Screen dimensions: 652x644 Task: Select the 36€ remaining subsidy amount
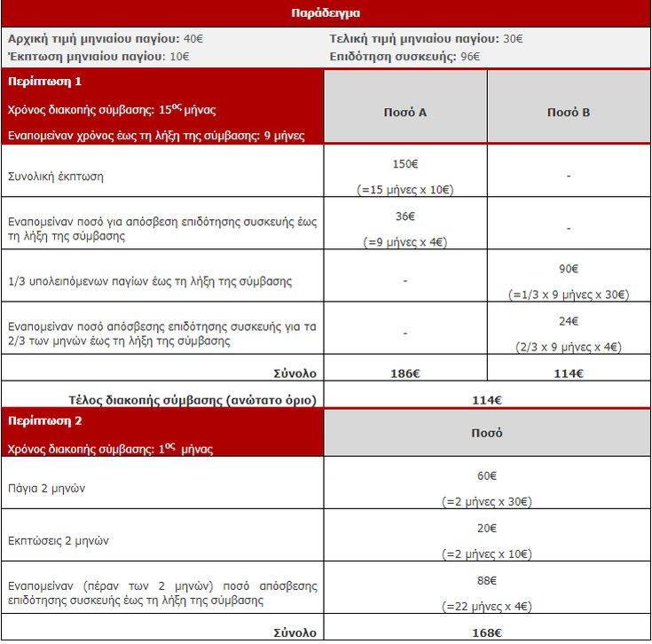pos(405,215)
